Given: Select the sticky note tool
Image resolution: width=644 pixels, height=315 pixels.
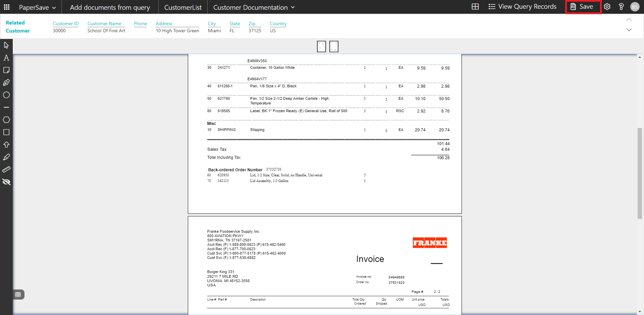Looking at the screenshot, I should coord(6,70).
